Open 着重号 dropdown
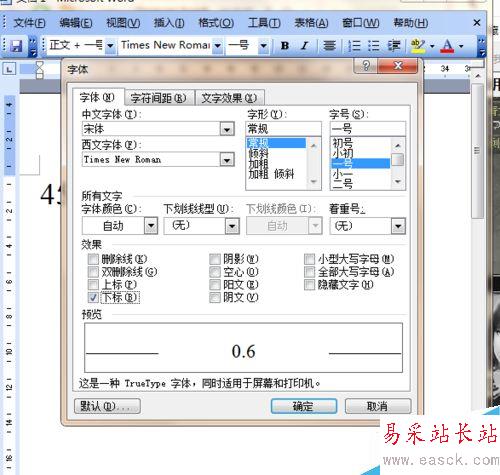Image resolution: width=500 pixels, height=475 pixels. pos(398,226)
